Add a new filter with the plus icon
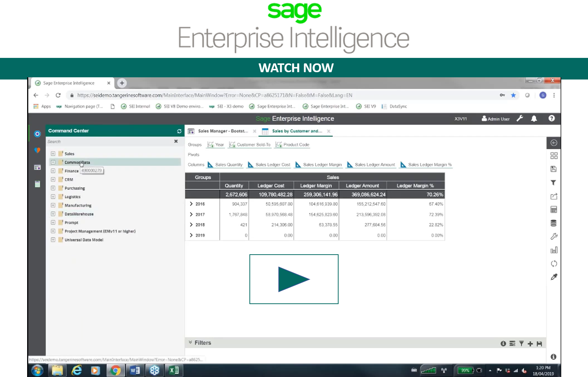 pyautogui.click(x=530, y=343)
